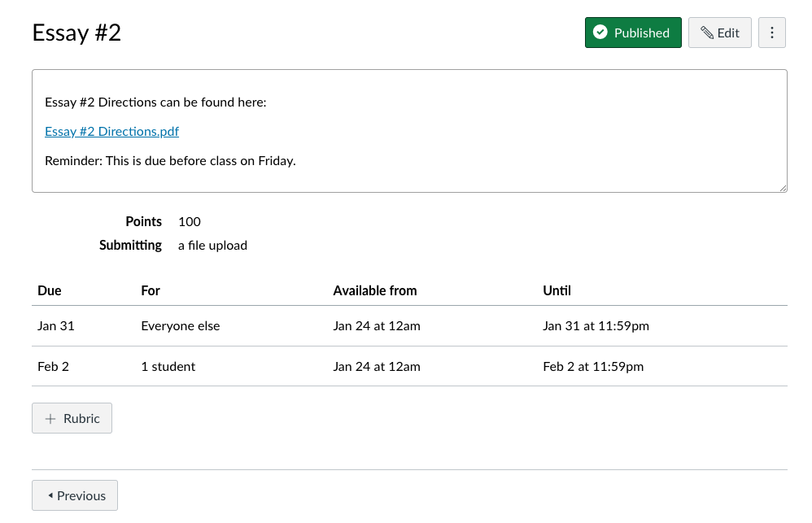Viewport: 812px width, 523px height.
Task: Select the Everyone else row entry
Action: coord(180,325)
